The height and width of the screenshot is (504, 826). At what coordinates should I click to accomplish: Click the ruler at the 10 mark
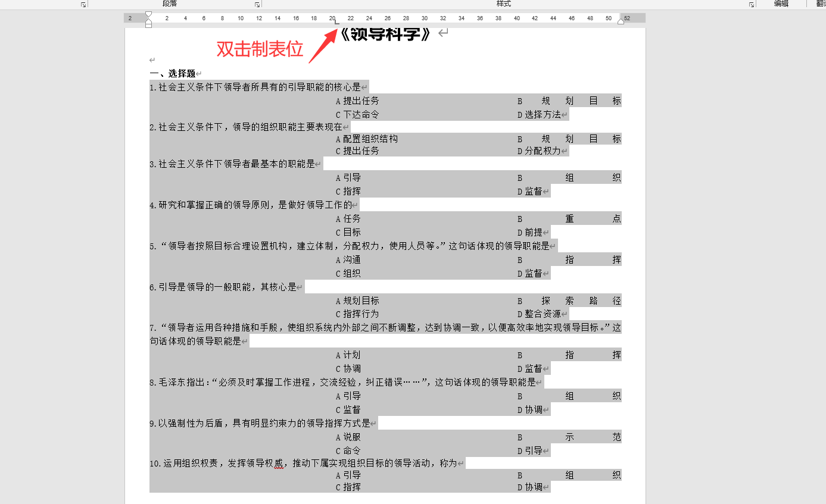click(240, 18)
